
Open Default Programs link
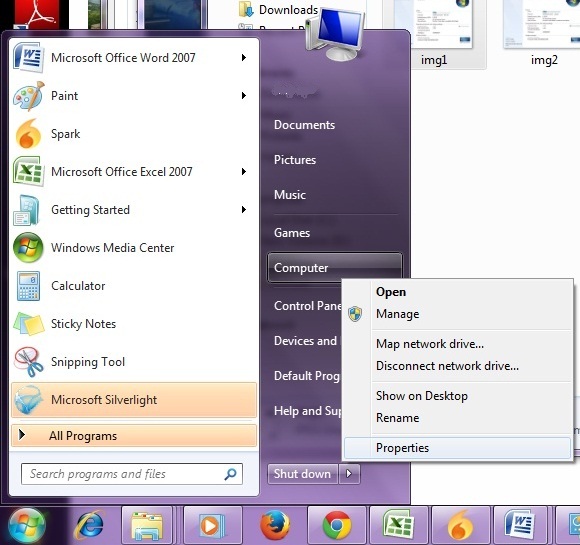tap(307, 376)
